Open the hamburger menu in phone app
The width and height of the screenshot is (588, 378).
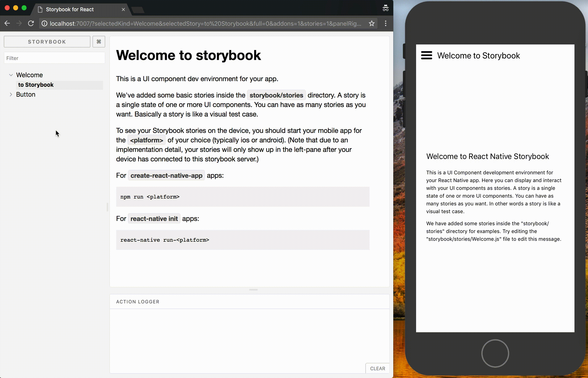[426, 55]
